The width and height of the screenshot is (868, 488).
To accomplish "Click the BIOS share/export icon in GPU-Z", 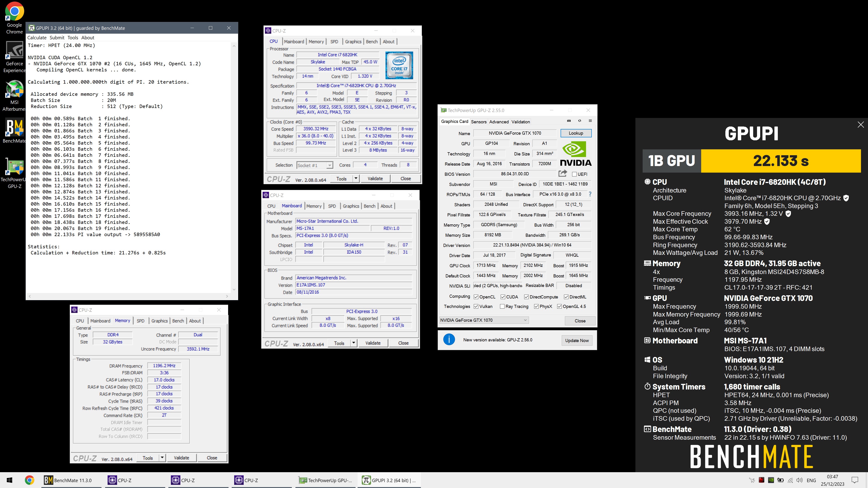I will coord(562,174).
